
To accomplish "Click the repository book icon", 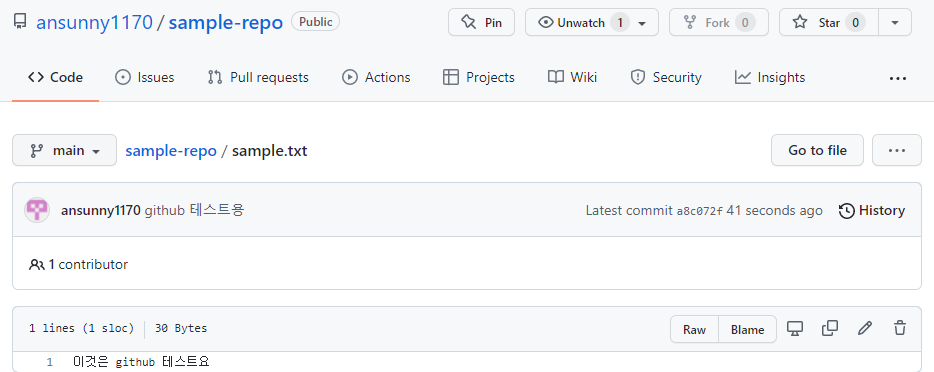I will pyautogui.click(x=20, y=23).
